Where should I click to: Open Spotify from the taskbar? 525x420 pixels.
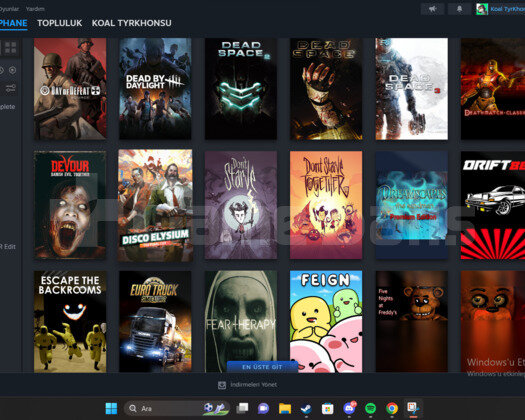(370, 408)
